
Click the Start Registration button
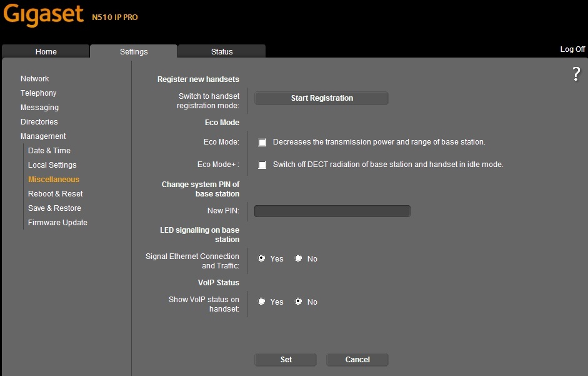coord(321,98)
